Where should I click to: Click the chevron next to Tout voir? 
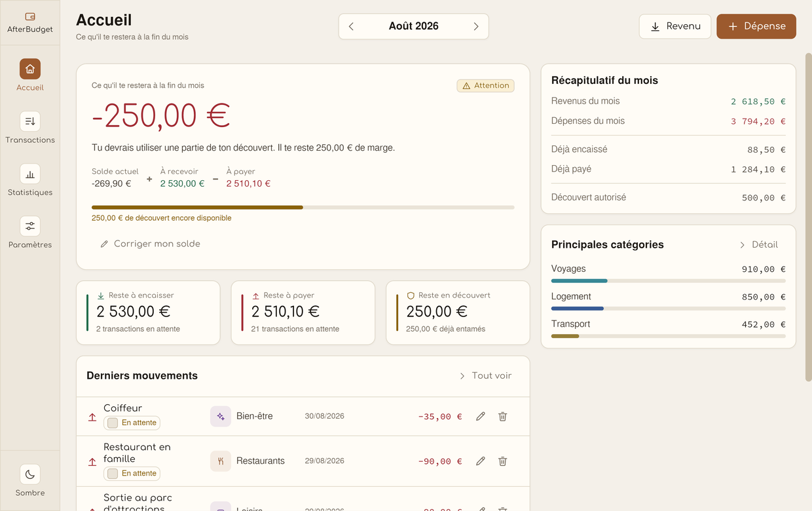pos(462,376)
